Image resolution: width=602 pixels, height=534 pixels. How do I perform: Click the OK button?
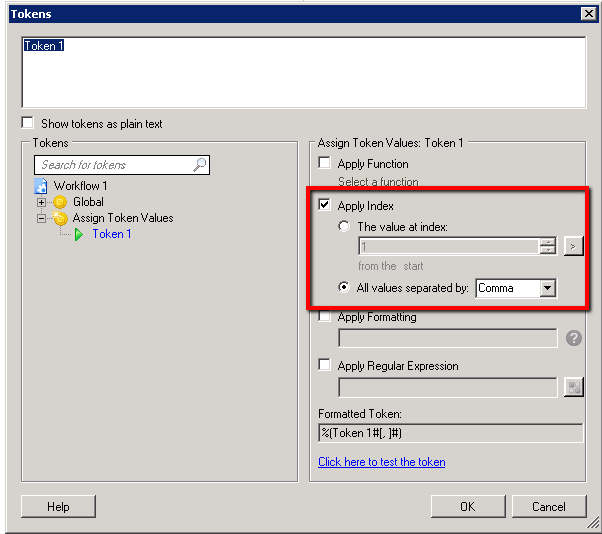click(x=468, y=507)
